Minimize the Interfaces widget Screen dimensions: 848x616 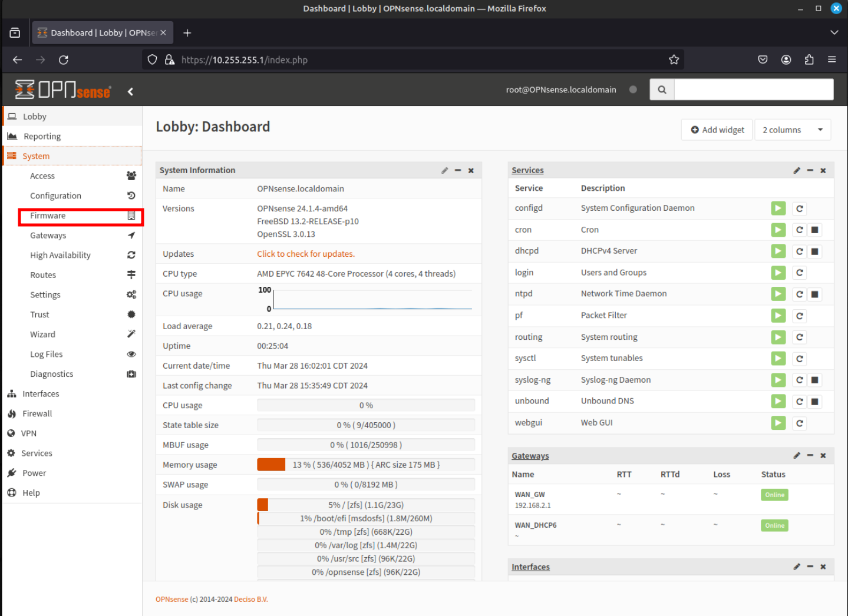pyautogui.click(x=810, y=567)
